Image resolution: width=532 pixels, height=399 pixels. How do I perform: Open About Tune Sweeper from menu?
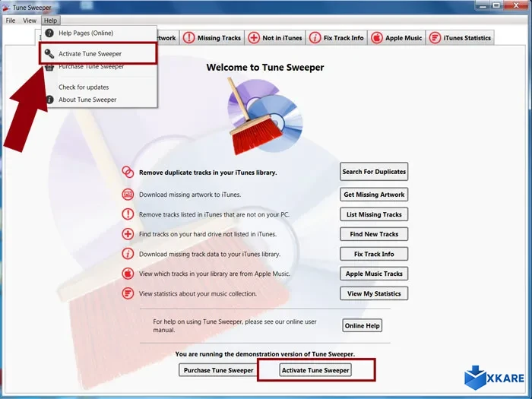(x=98, y=100)
